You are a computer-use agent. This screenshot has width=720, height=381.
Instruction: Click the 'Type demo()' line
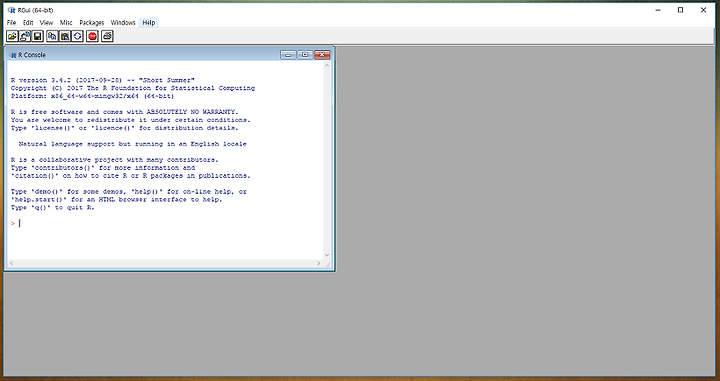coord(129,192)
